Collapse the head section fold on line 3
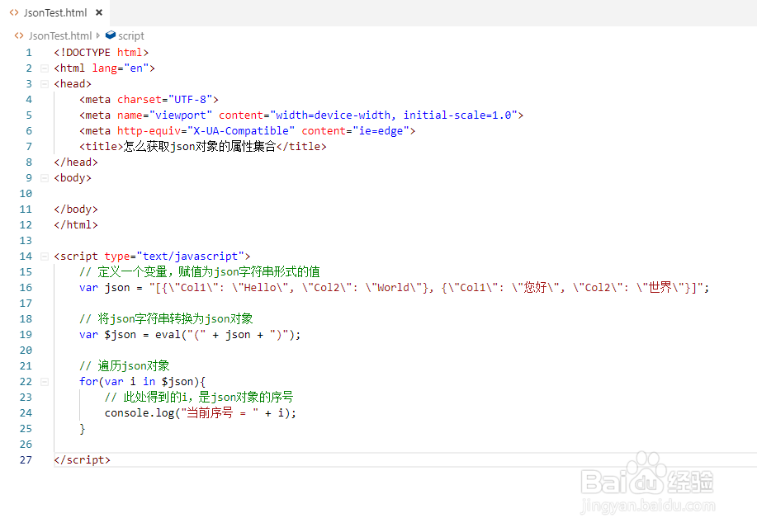The image size is (757, 532). pyautogui.click(x=45, y=84)
